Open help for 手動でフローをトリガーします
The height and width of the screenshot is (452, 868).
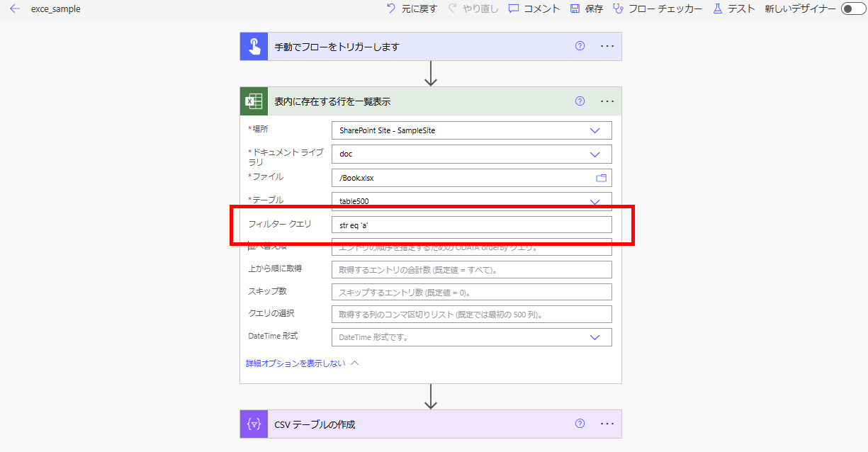point(580,45)
